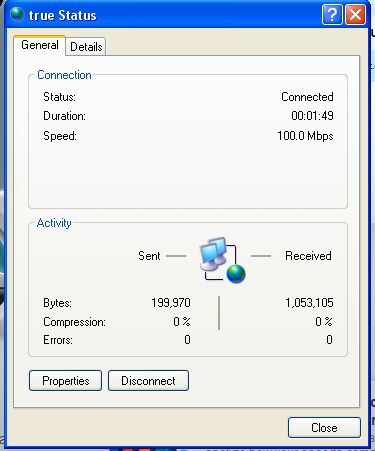Close the dialog with the red X
The height and width of the screenshot is (451, 375).
click(355, 15)
